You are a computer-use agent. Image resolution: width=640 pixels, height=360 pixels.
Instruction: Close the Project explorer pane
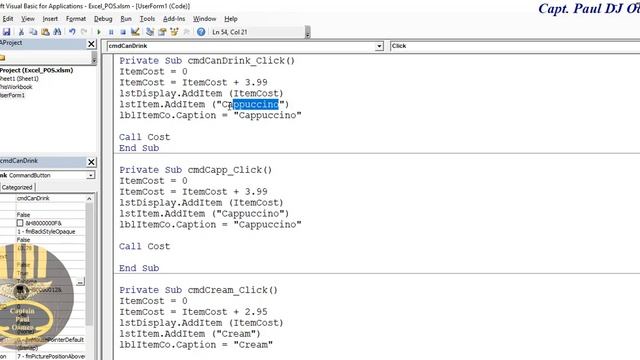coord(91,44)
